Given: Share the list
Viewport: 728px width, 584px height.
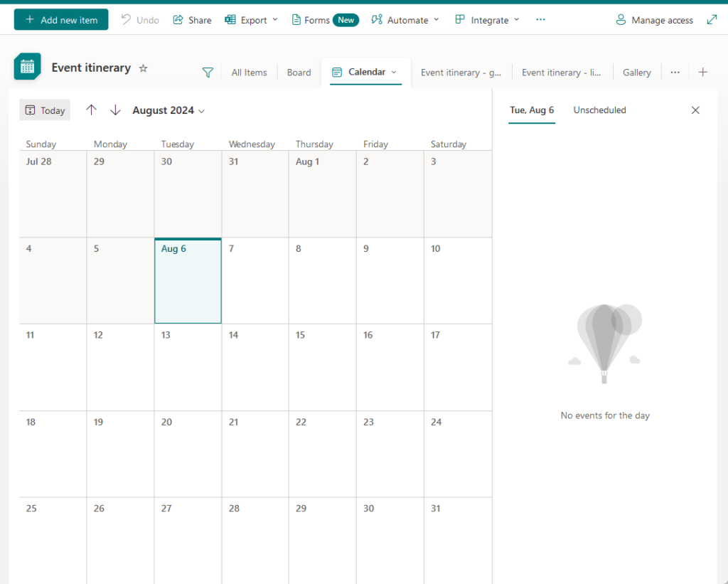Looking at the screenshot, I should 192,20.
